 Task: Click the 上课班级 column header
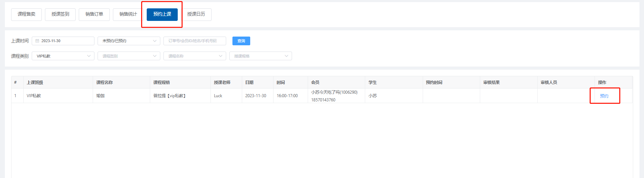click(35, 83)
